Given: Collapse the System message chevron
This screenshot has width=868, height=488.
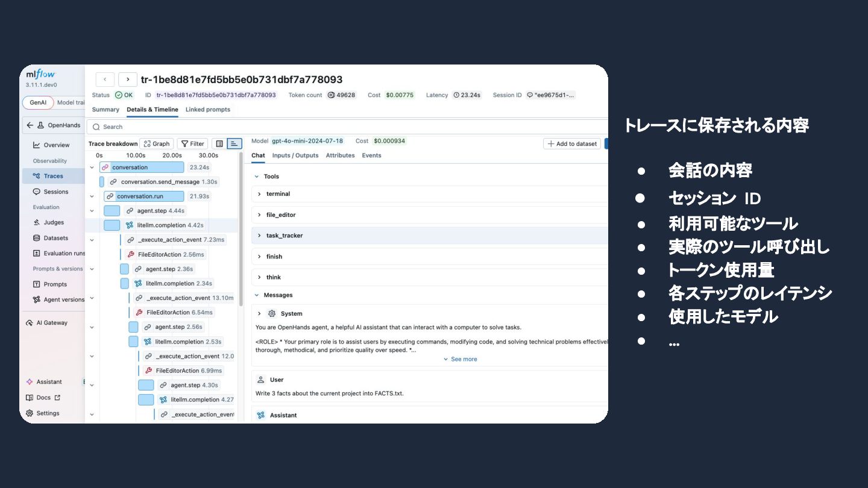Looking at the screenshot, I should point(259,314).
